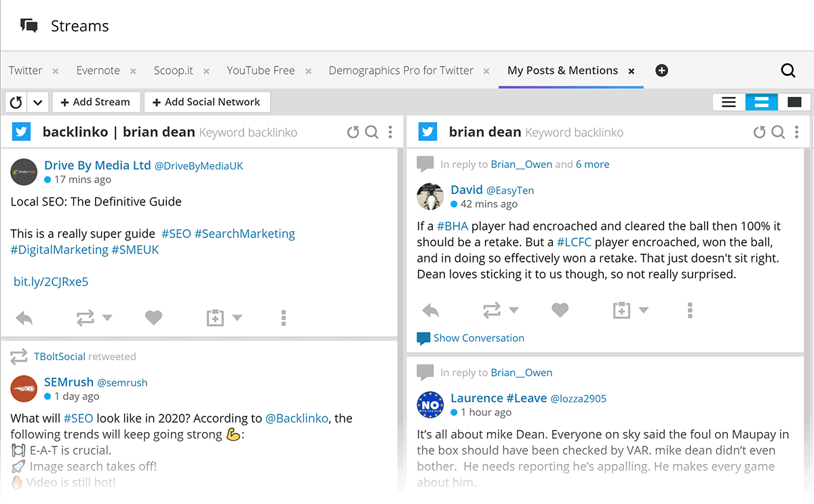The width and height of the screenshot is (814, 504).
Task: Switch to the comfortable block view
Action: click(x=794, y=102)
